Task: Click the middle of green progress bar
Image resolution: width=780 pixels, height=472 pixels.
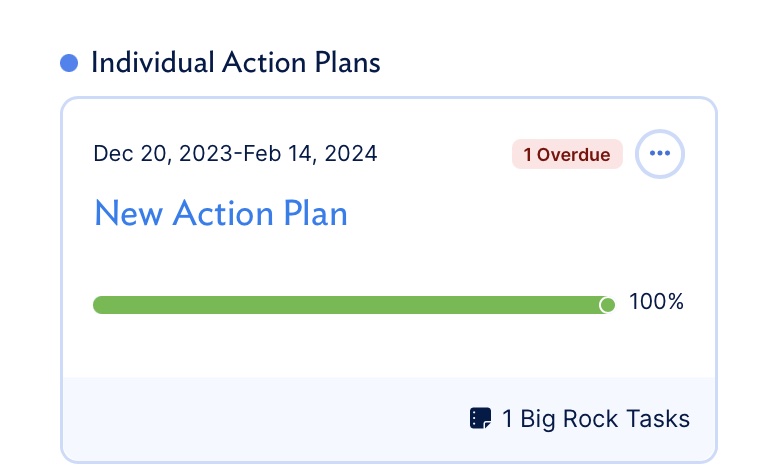Action: coord(350,305)
